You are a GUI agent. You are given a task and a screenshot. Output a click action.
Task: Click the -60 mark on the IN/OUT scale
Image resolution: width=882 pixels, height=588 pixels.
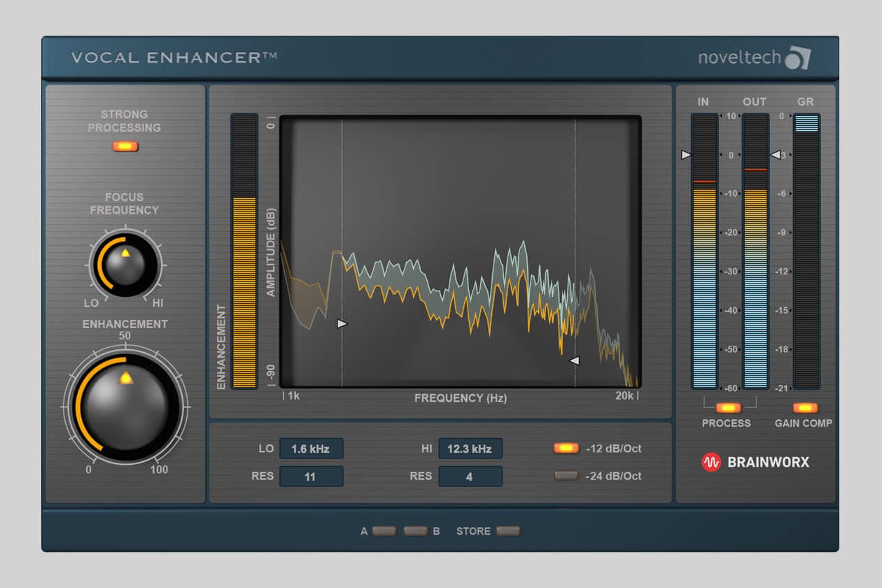point(730,388)
